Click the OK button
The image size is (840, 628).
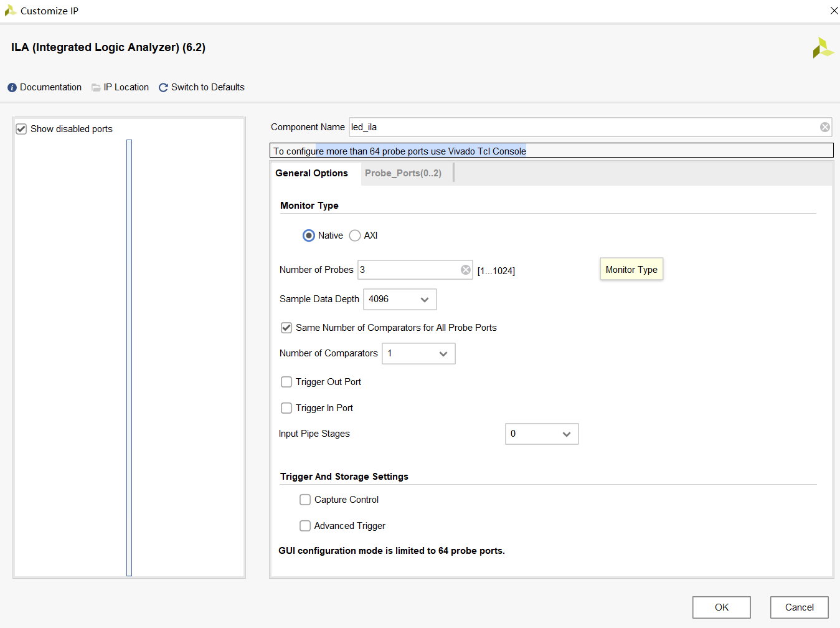(722, 607)
